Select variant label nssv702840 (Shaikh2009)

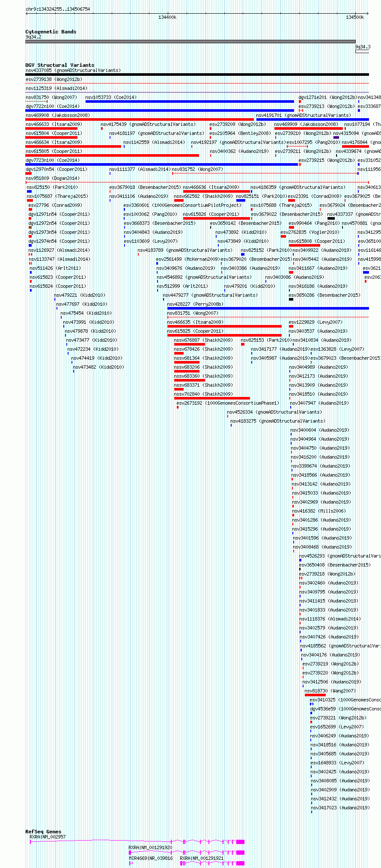click(x=203, y=394)
